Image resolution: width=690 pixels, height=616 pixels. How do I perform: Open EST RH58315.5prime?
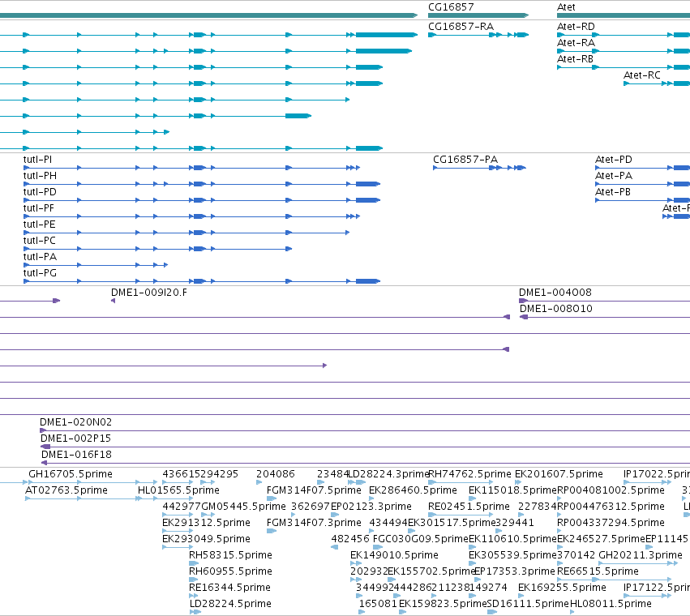tap(230, 555)
